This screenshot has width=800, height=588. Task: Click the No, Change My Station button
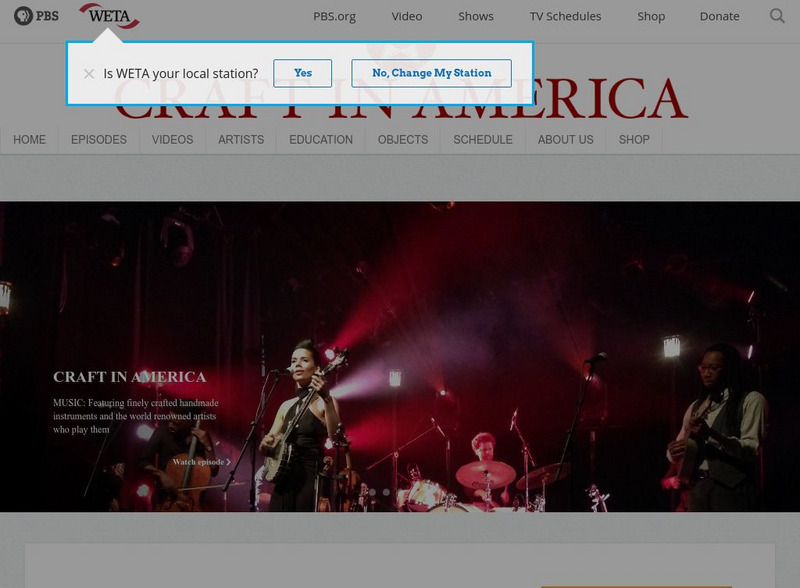[430, 73]
